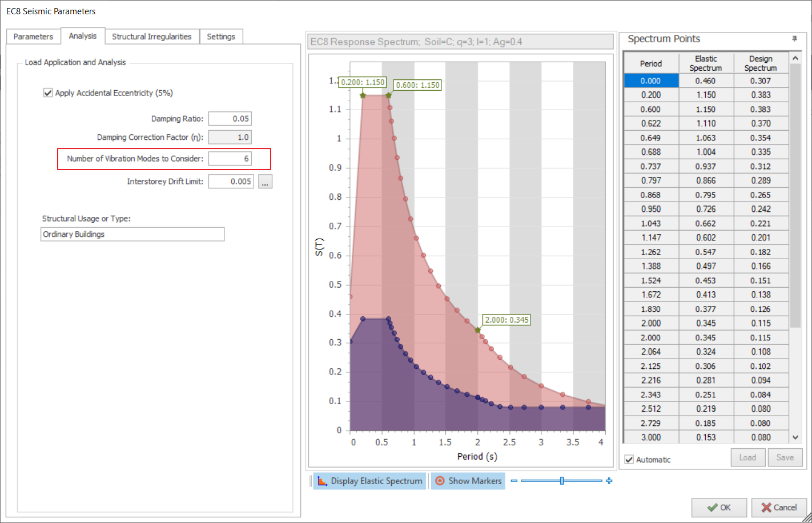Click the Number of Vibration Modes field

click(230, 159)
